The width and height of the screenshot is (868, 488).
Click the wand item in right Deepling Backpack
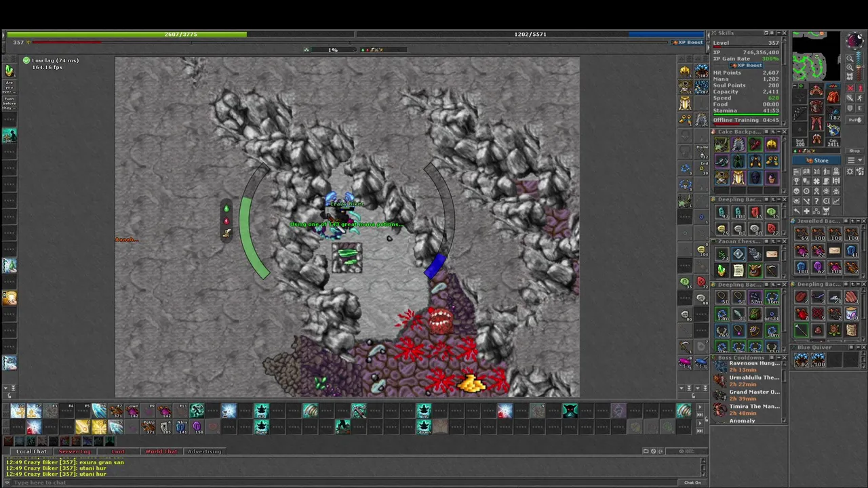pos(801,329)
